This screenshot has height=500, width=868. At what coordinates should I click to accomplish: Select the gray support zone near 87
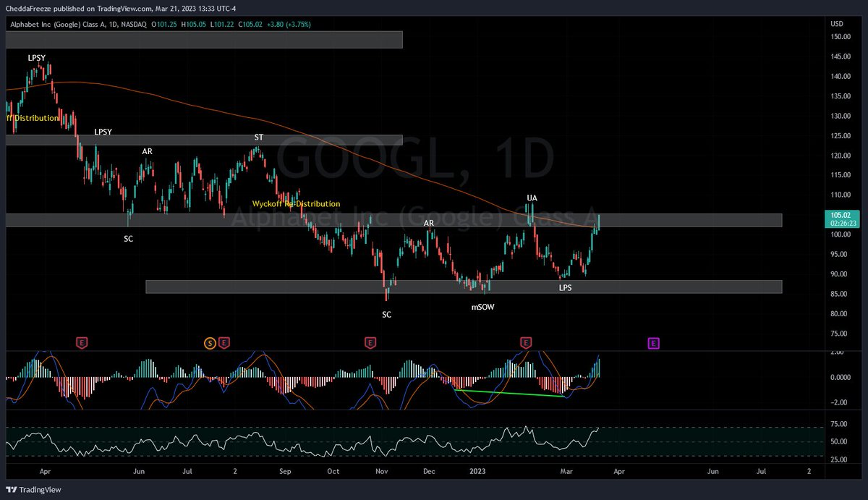[x=464, y=287]
